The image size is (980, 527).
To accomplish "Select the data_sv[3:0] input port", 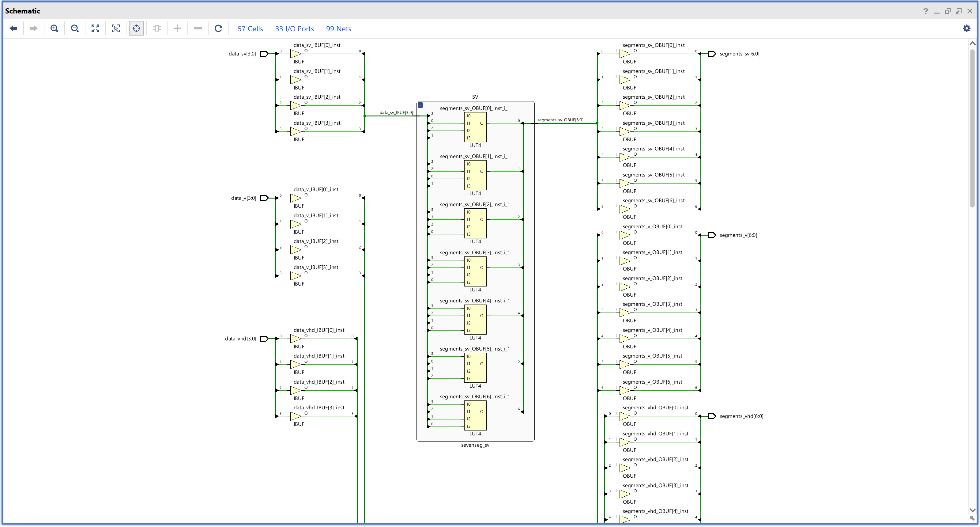I will [264, 54].
